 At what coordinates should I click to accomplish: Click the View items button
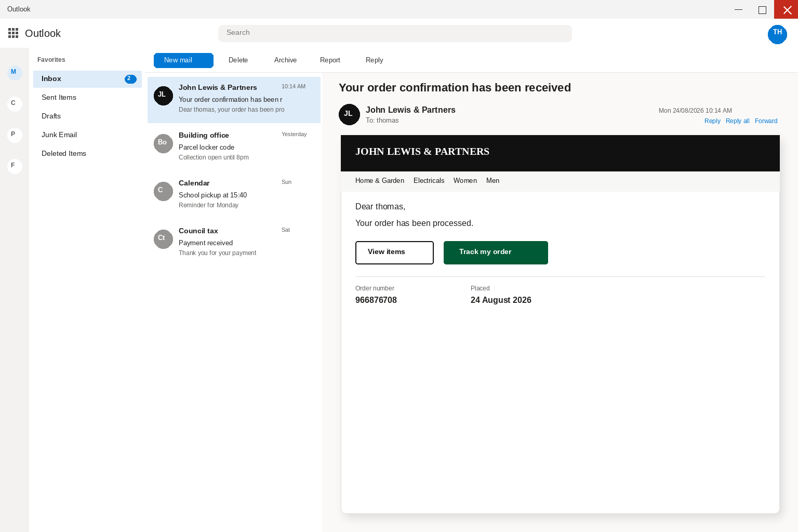[x=394, y=252]
